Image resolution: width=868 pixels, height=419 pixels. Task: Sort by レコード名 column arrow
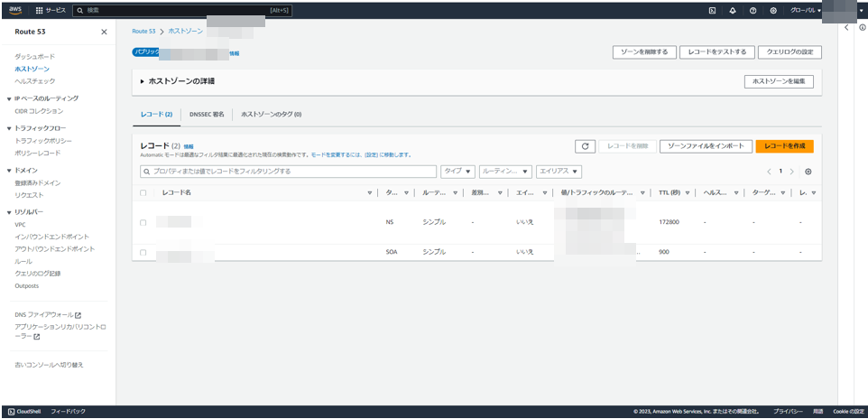click(x=370, y=193)
